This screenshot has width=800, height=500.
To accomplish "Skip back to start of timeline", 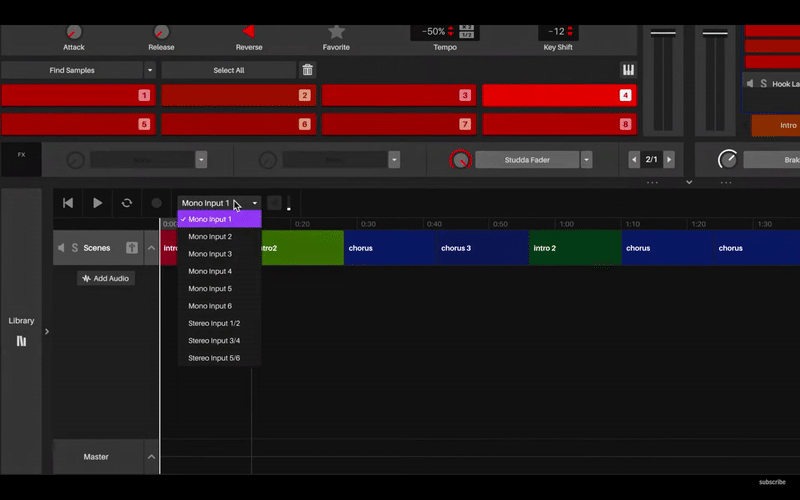I will coord(68,203).
